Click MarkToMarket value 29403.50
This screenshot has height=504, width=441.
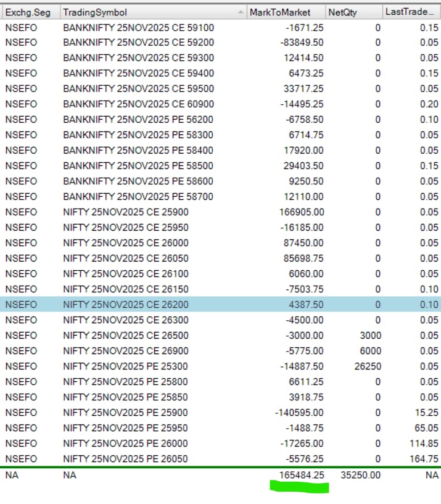303,166
